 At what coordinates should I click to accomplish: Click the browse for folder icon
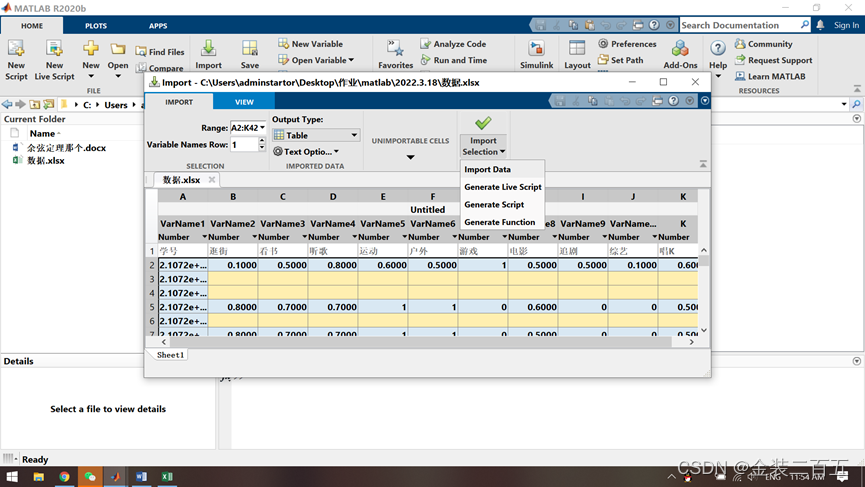click(49, 104)
